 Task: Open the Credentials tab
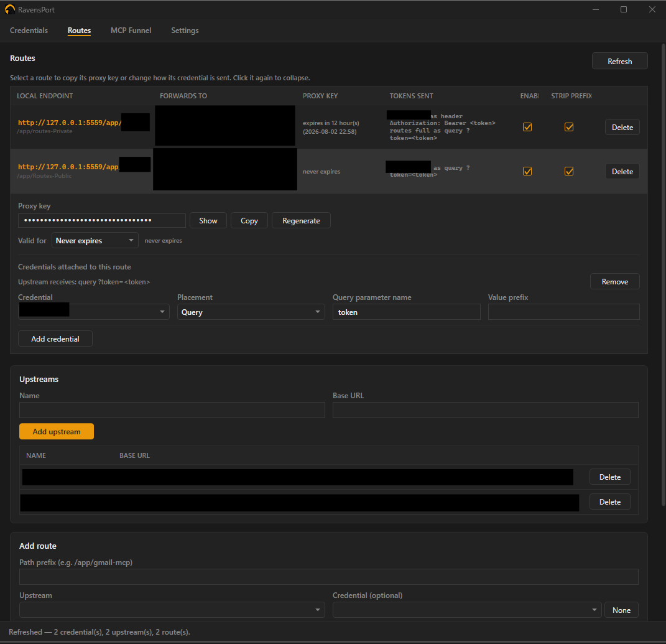pos(29,30)
